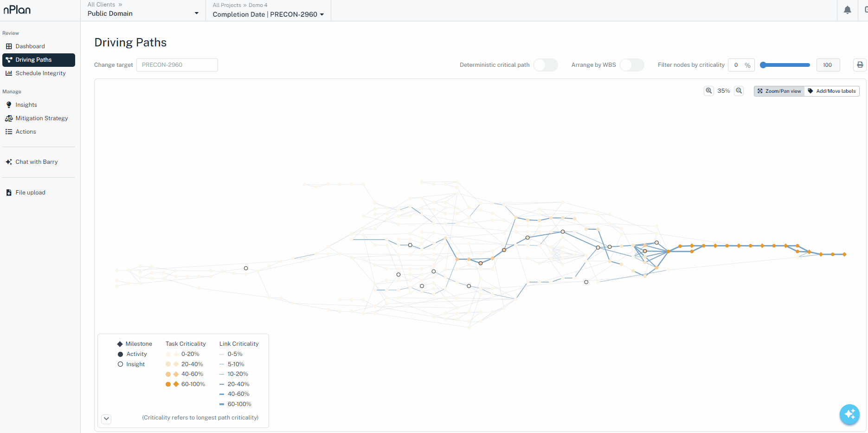
Task: Collapse the legend using its chevron button
Action: click(x=106, y=419)
